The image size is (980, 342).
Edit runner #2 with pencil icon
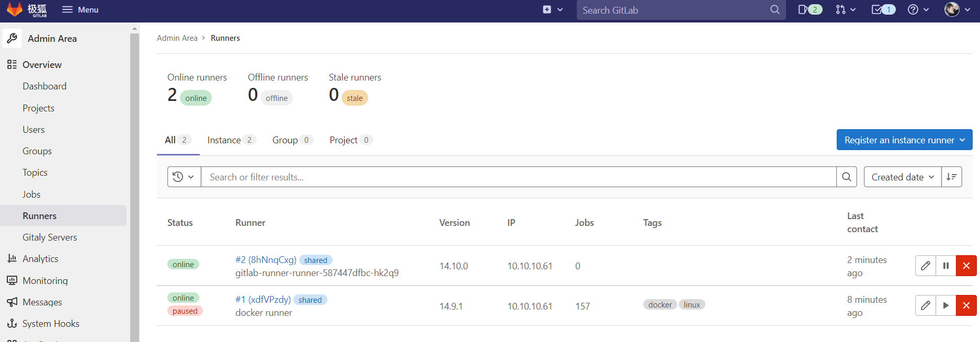tap(925, 266)
